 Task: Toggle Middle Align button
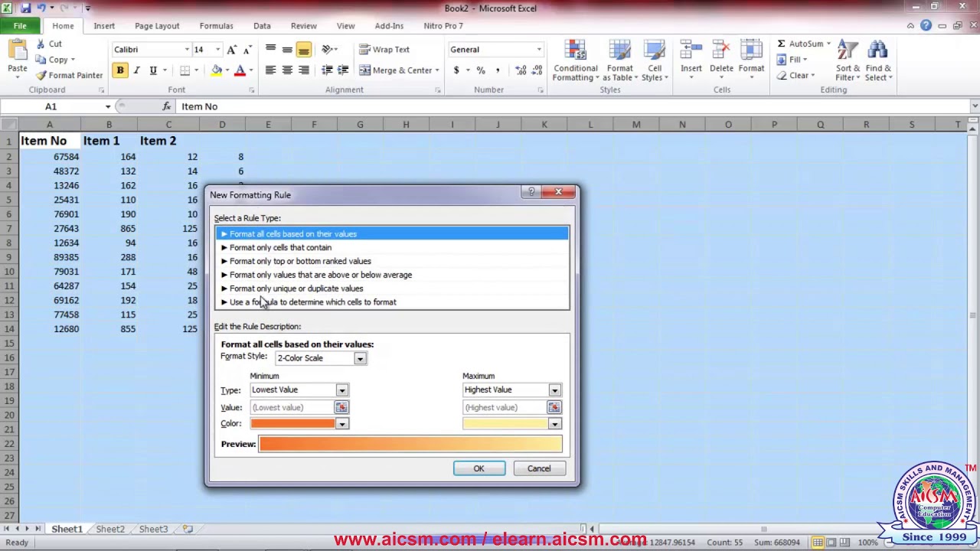tap(287, 50)
